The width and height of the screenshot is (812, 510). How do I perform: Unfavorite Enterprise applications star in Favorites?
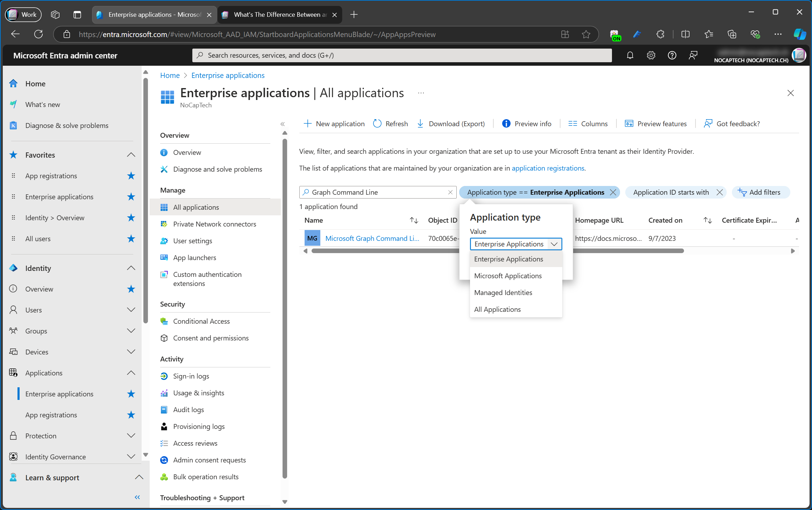click(131, 197)
